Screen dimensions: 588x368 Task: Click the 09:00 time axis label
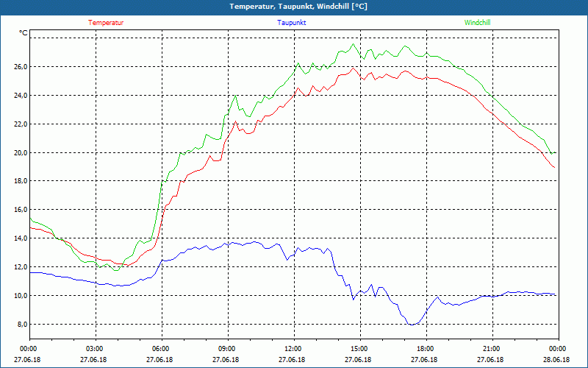(228, 349)
